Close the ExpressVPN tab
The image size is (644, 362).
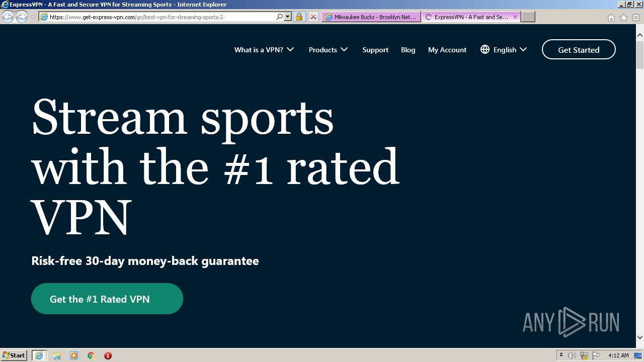[x=515, y=17]
